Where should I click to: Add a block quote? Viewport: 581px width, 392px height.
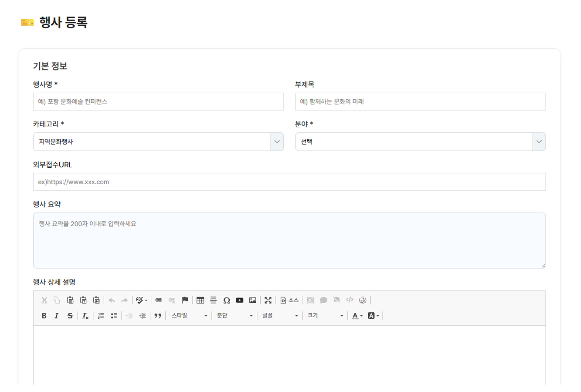click(158, 316)
